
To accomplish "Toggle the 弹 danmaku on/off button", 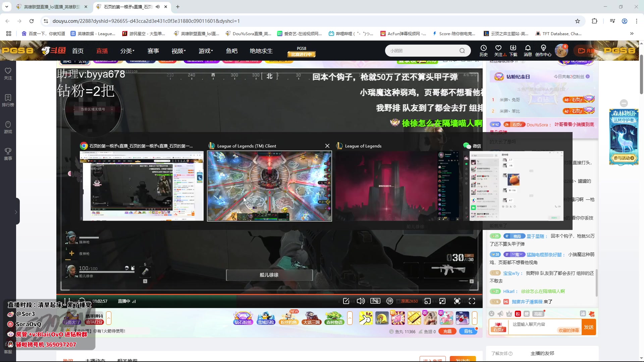I will click(389, 301).
